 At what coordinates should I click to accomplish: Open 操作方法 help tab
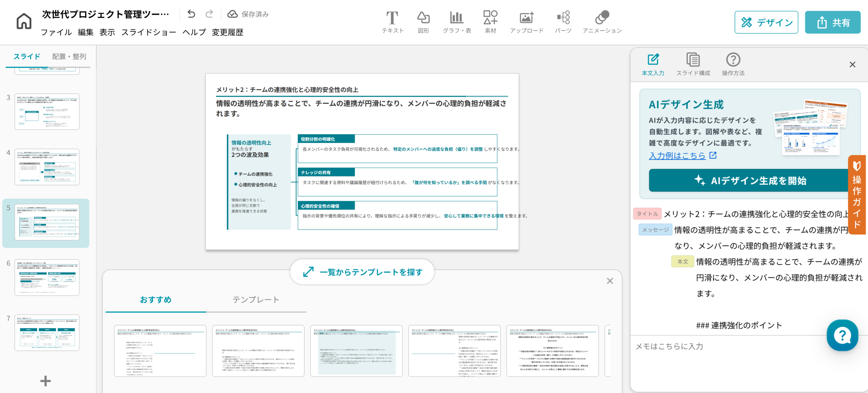(733, 65)
